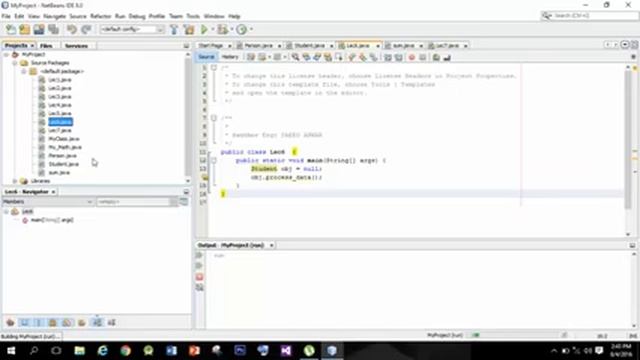
Task: Click red Stop button in Output
Action: point(199,277)
